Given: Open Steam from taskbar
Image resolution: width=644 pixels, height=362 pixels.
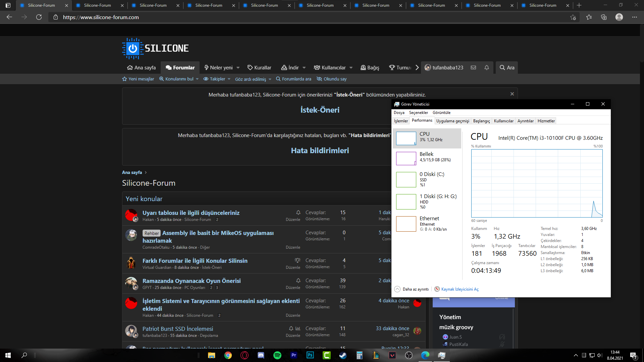Looking at the screenshot, I should pyautogui.click(x=343, y=355).
